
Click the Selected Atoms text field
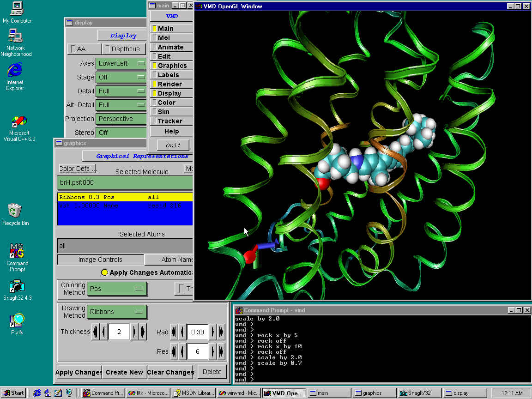tap(125, 246)
